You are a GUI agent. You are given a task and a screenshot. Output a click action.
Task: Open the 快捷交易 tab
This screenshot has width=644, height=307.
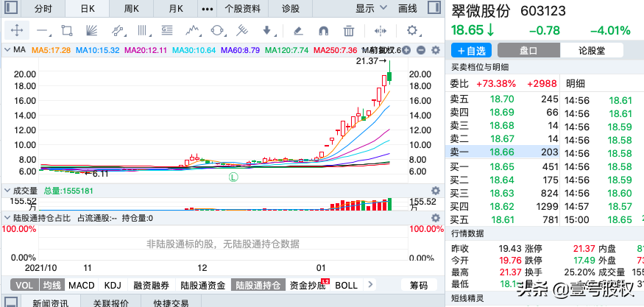(171, 303)
